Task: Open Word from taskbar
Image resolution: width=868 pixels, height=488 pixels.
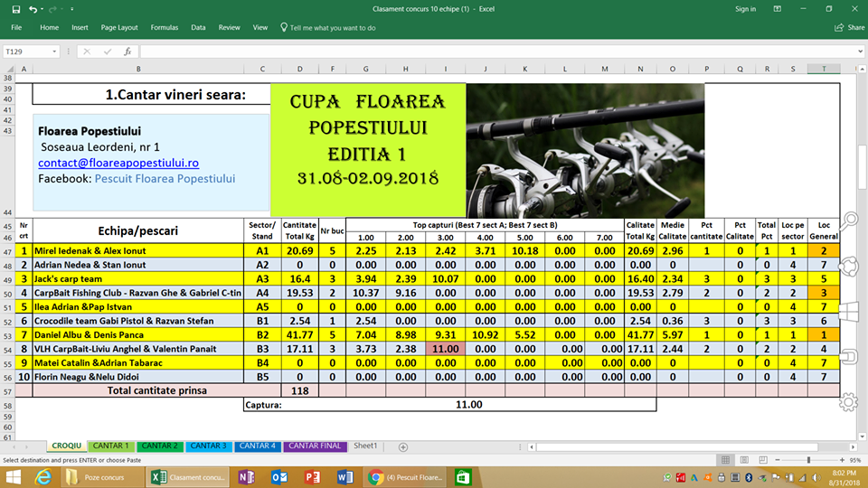Action: pyautogui.click(x=345, y=477)
